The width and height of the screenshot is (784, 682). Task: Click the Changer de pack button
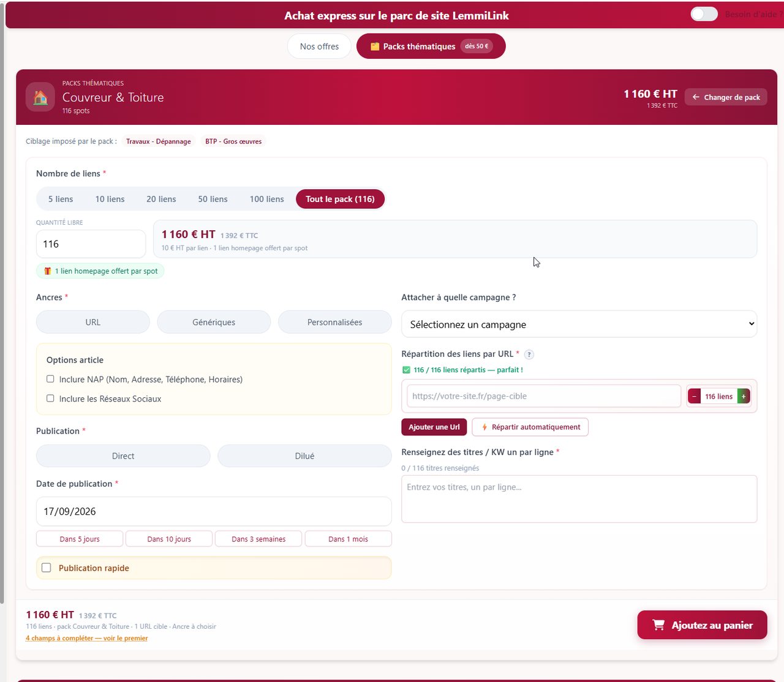point(726,97)
